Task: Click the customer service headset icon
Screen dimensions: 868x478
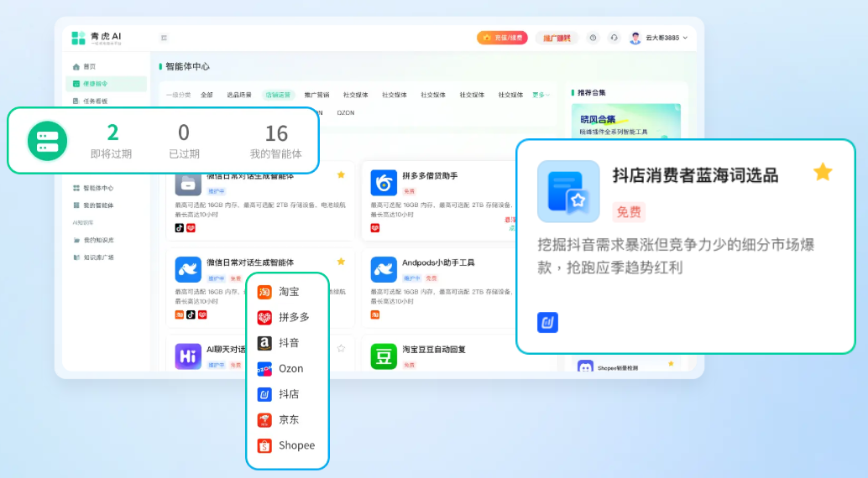Action: coord(614,38)
